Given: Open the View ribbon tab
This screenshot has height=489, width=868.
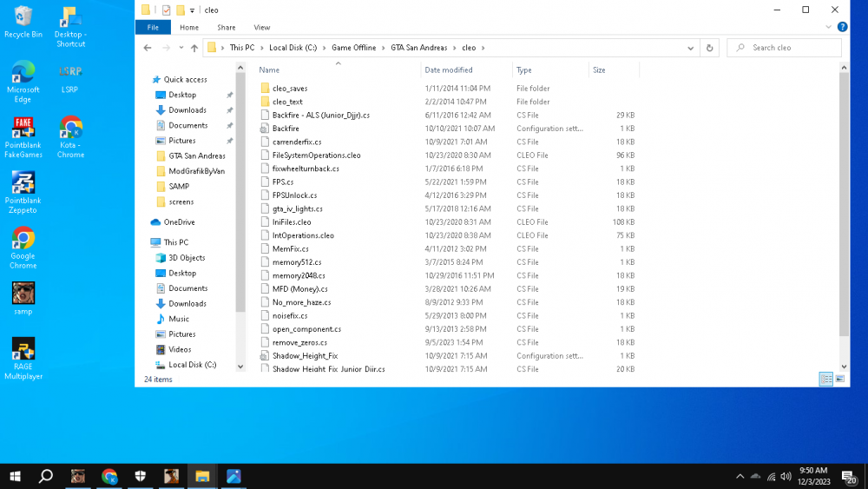Looking at the screenshot, I should point(262,27).
